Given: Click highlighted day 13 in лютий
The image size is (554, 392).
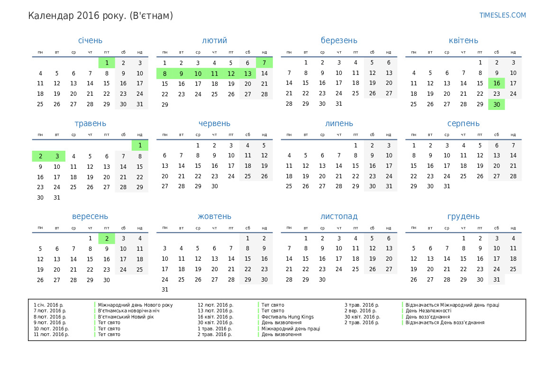Looking at the screenshot, I should tap(248, 73).
